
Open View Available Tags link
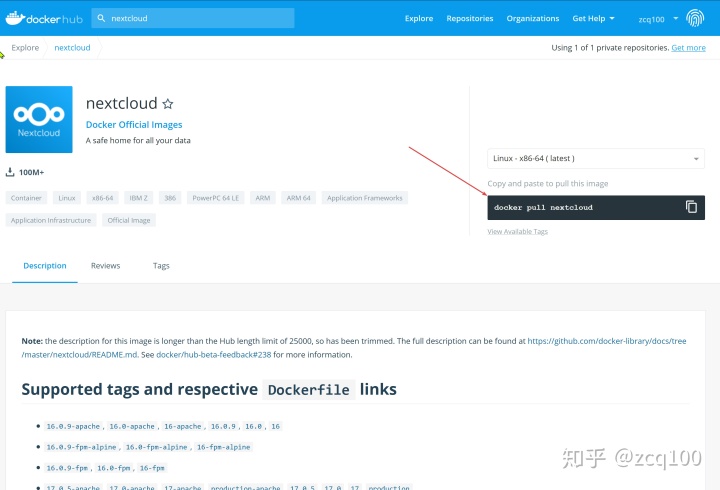coord(518,231)
